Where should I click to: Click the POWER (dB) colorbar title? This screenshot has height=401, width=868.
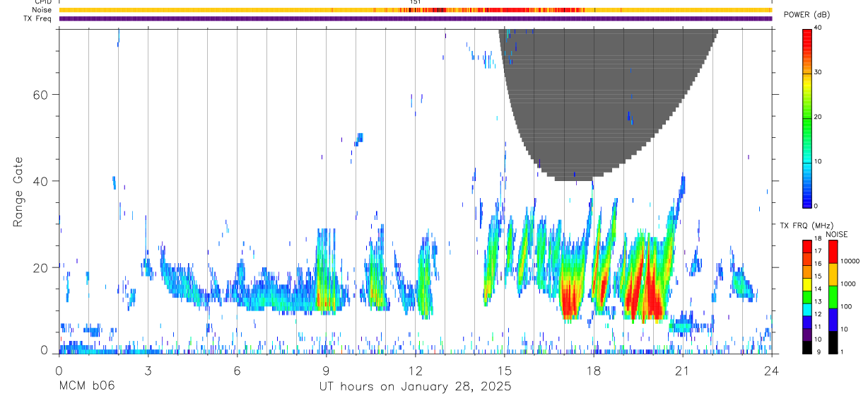point(807,15)
